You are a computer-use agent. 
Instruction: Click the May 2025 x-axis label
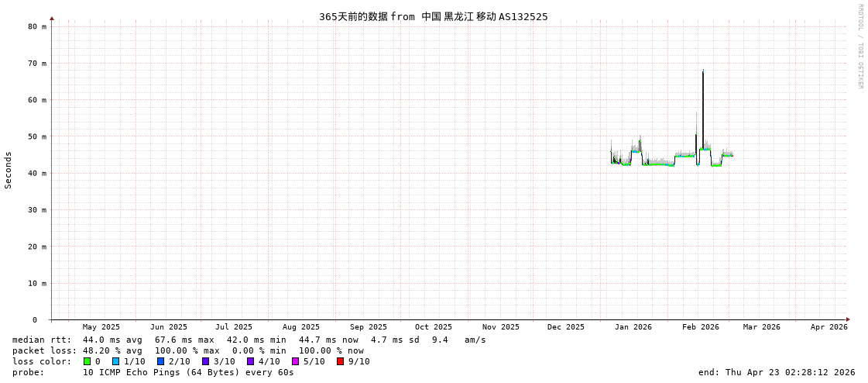point(101,327)
